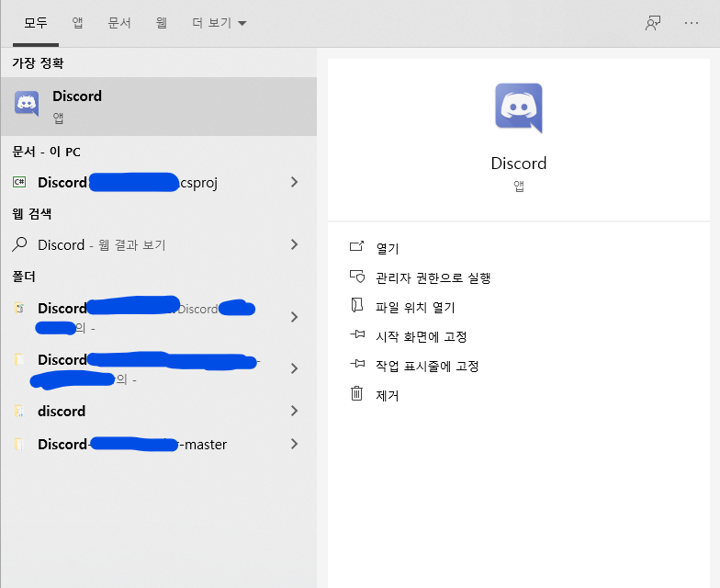Expand the second Discord folder arrow

tap(294, 368)
